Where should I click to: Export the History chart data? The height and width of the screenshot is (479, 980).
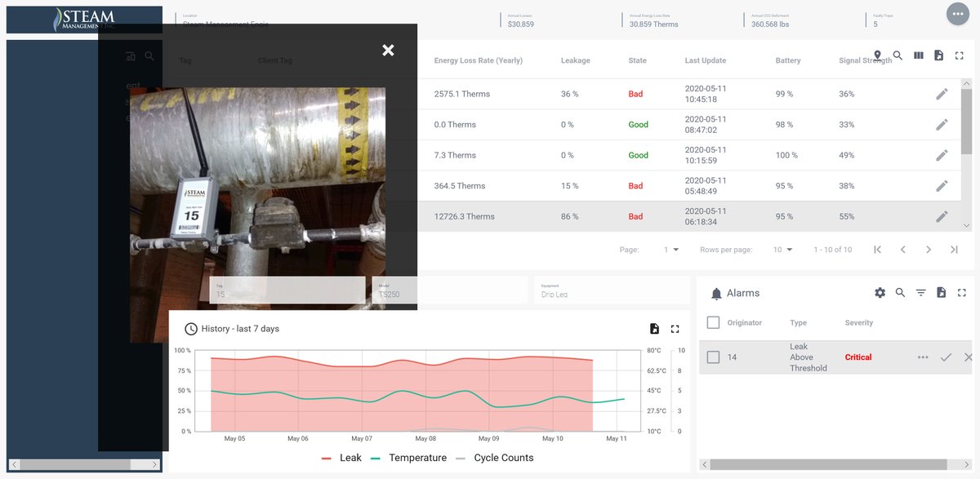click(654, 328)
